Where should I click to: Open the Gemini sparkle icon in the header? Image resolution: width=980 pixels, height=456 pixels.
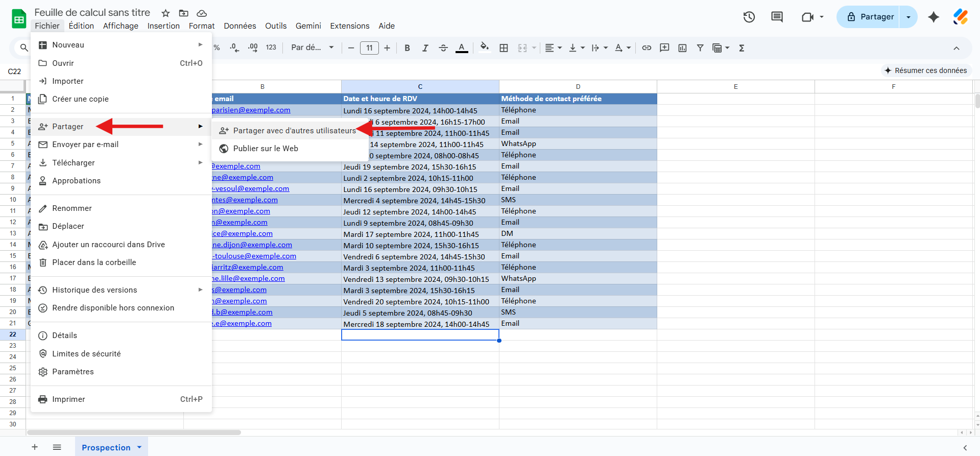pyautogui.click(x=934, y=17)
